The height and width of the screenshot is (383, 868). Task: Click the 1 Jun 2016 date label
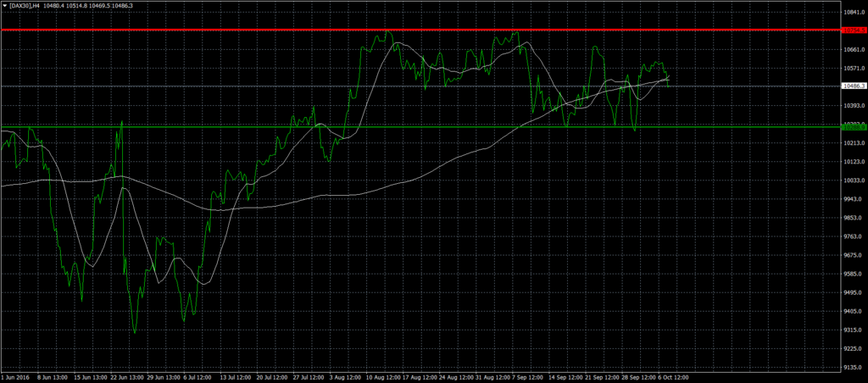click(16, 377)
